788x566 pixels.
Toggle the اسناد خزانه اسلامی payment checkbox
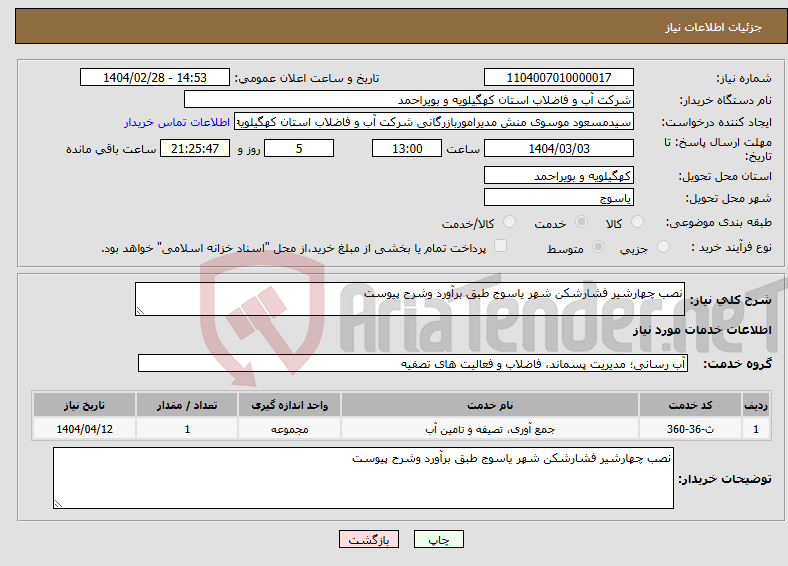point(500,246)
